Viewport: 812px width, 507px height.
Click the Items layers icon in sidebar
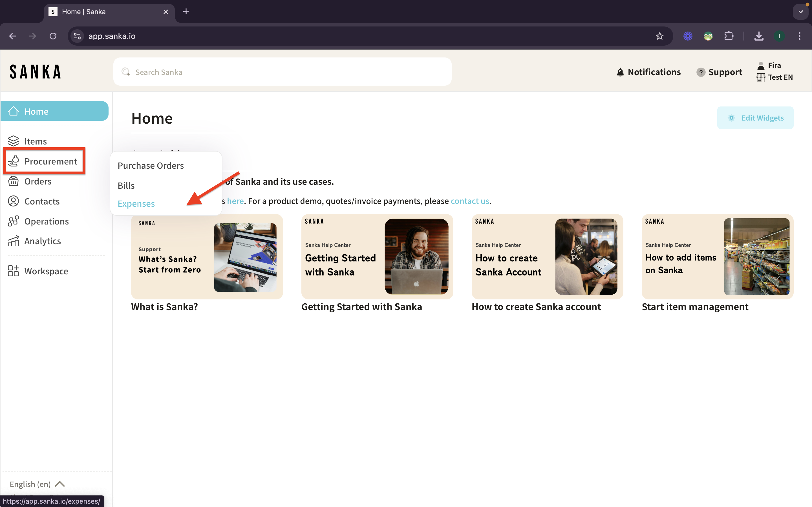(14, 141)
